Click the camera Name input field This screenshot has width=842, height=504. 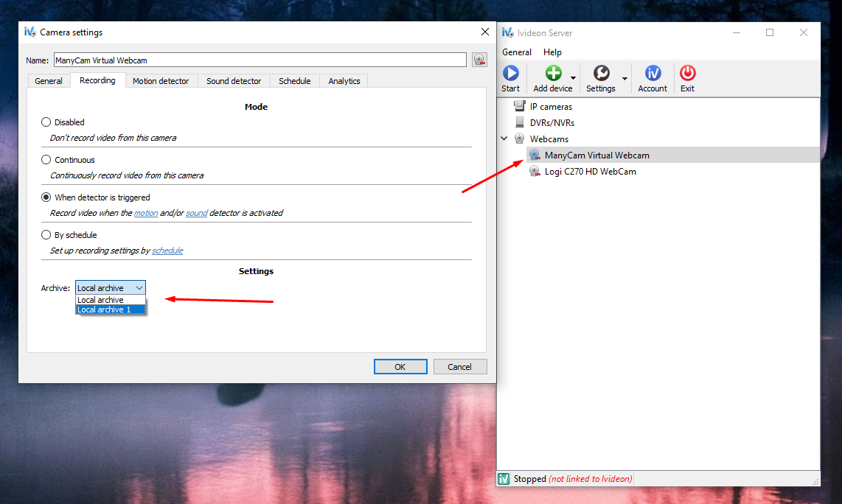pyautogui.click(x=260, y=60)
